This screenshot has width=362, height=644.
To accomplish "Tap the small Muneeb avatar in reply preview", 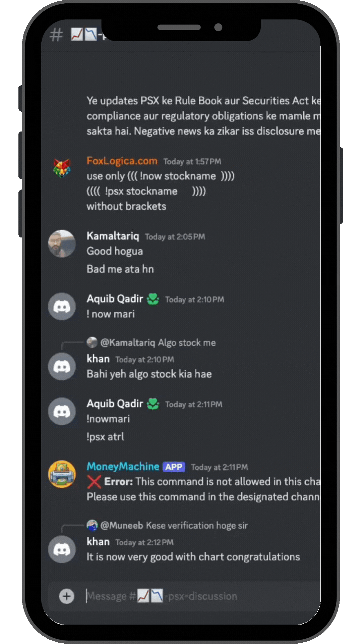I will [92, 525].
